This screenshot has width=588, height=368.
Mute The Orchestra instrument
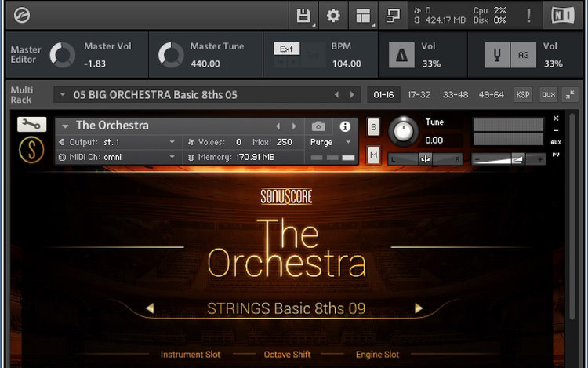tap(373, 155)
